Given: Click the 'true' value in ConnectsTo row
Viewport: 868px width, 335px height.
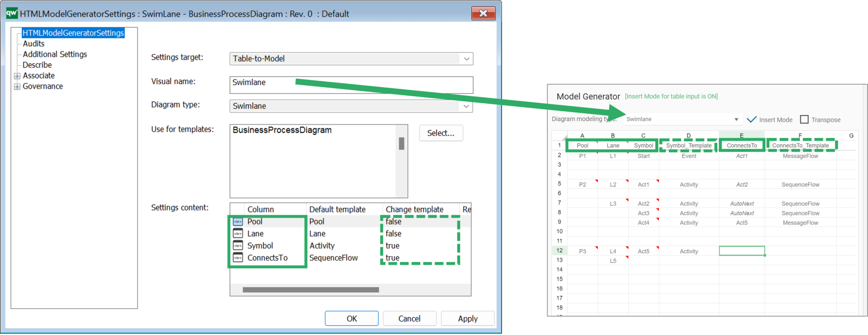Looking at the screenshot, I should pyautogui.click(x=392, y=257).
